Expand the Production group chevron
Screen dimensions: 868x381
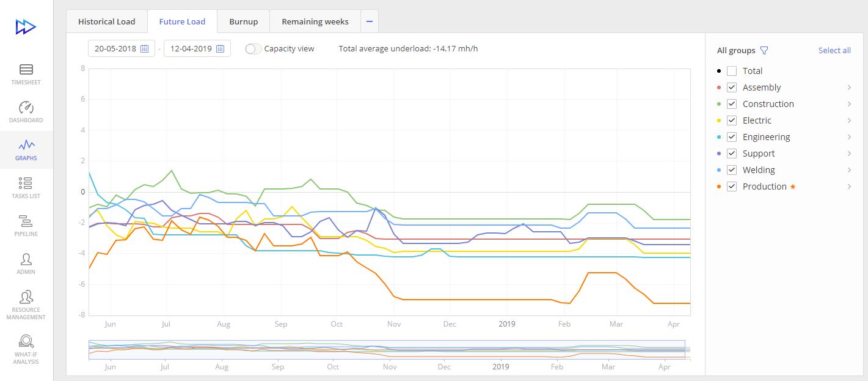click(x=849, y=187)
